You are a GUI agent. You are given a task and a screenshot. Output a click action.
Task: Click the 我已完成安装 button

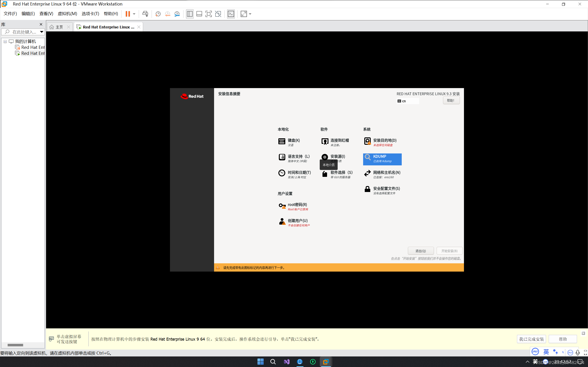[x=531, y=339]
